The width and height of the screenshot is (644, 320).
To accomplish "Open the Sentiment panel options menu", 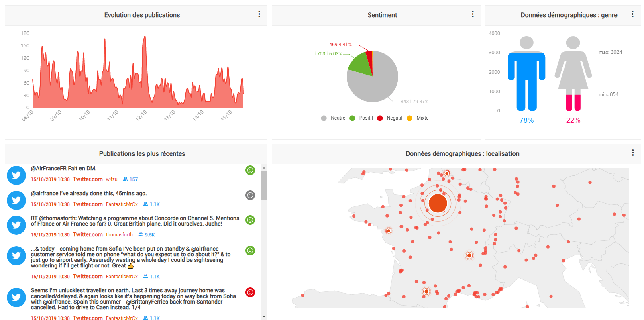I will 473,14.
